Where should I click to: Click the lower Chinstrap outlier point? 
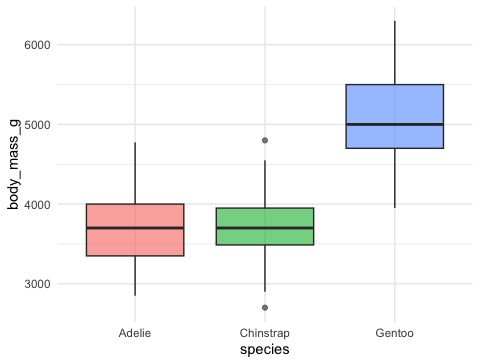(265, 308)
